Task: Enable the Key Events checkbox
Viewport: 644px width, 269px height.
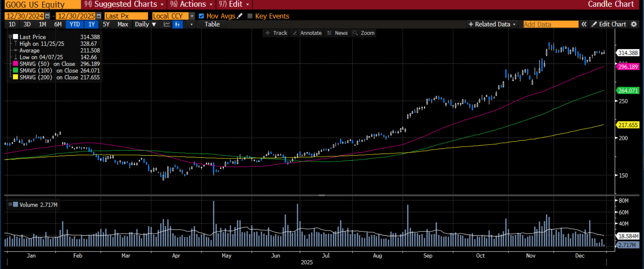Action: coord(250,16)
